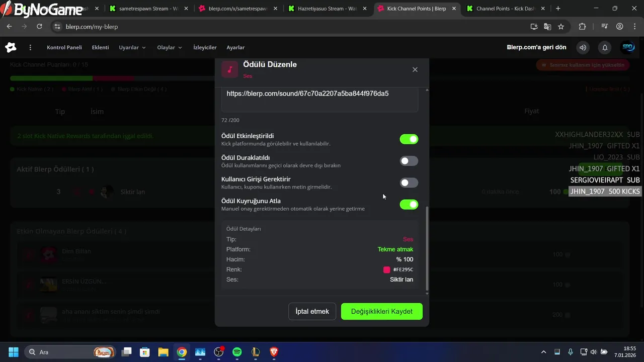Click the Windows taskbar search box

[69, 352]
